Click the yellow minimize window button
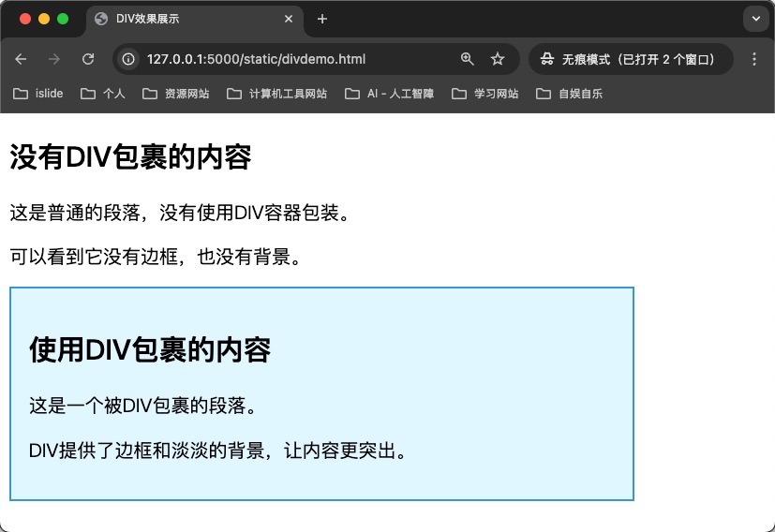Image resolution: width=775 pixels, height=532 pixels. [44, 19]
